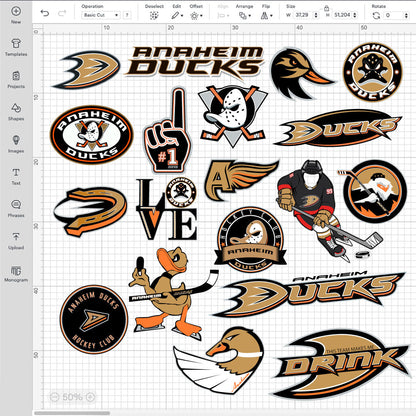This screenshot has height=416, width=416.
Task: Select the large Anaheim Ducks wordmark logo
Action: (x=310, y=293)
